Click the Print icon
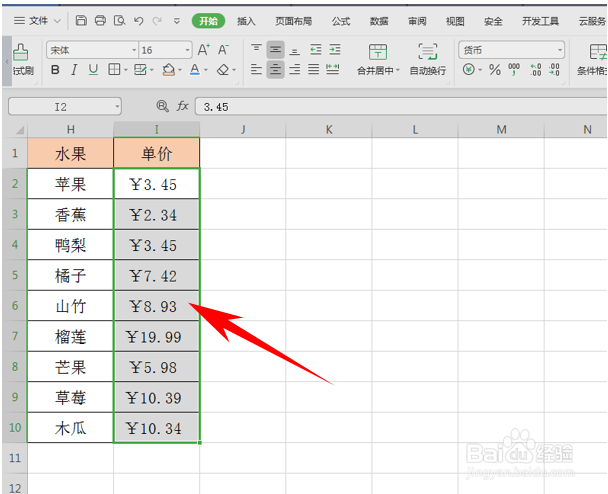The image size is (608, 494). (x=100, y=21)
